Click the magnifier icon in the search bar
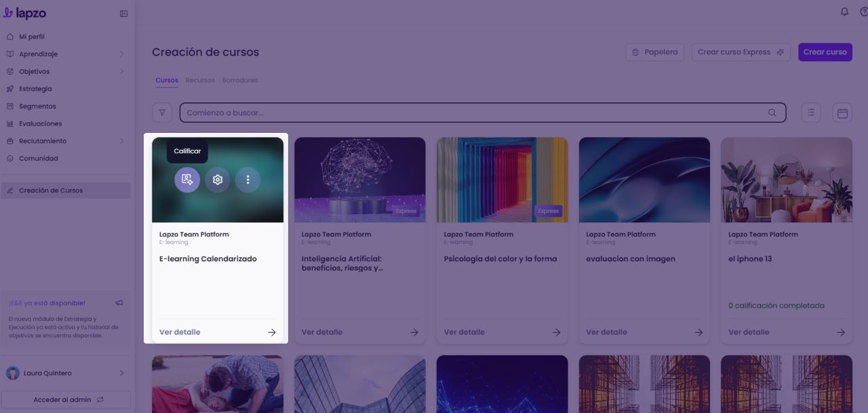Viewport: 868px width, 413px height. [x=772, y=113]
